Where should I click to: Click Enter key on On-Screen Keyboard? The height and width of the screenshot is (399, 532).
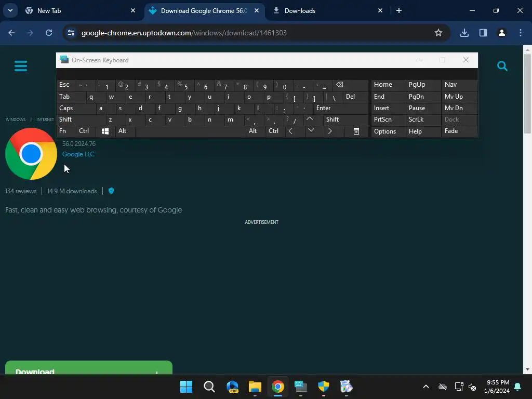341,108
